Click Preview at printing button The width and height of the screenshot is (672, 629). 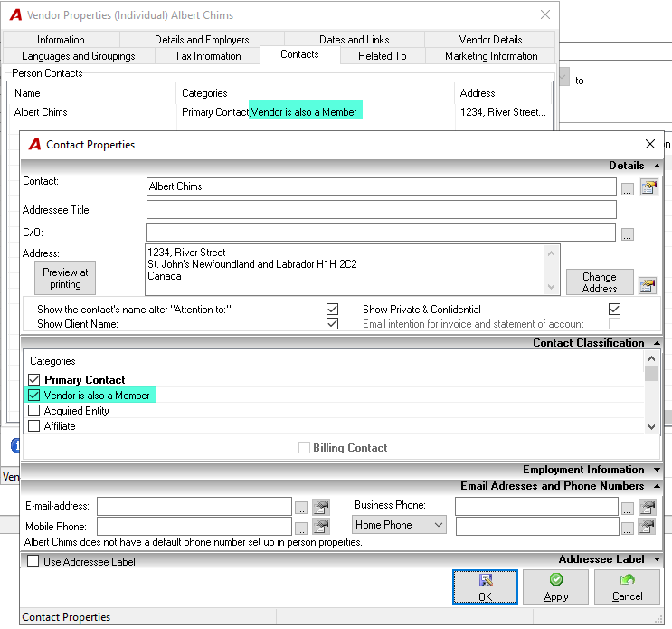(65, 278)
